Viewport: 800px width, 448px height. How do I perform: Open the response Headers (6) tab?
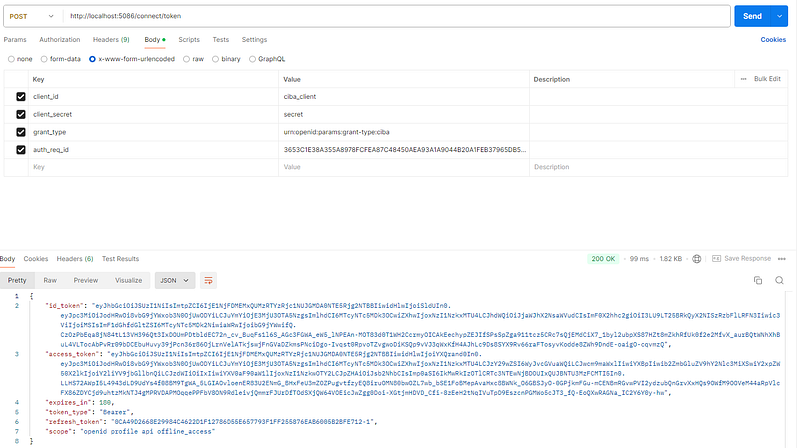coord(75,259)
